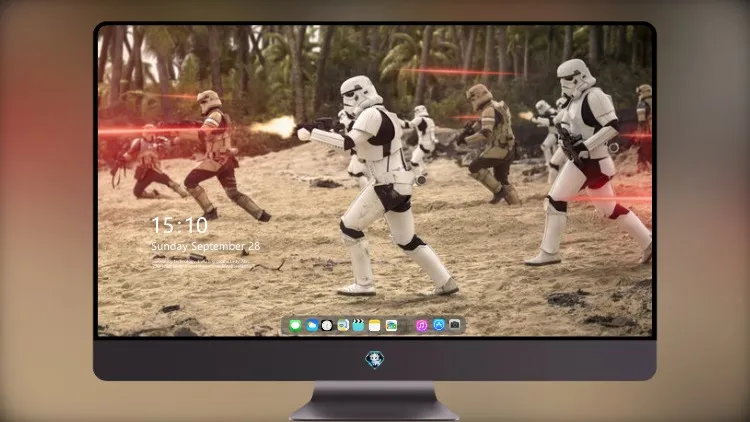This screenshot has height=422, width=750.
Task: Open the Camera app in dock
Action: tap(455, 325)
